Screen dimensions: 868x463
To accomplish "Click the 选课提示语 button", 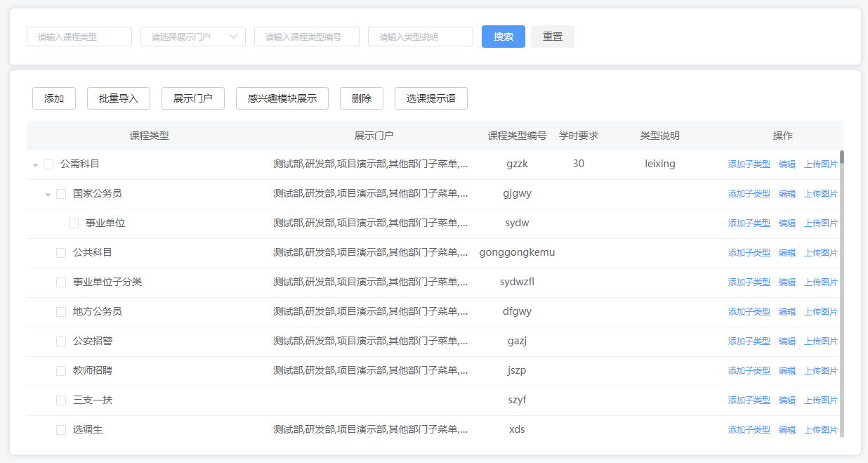I will (431, 98).
